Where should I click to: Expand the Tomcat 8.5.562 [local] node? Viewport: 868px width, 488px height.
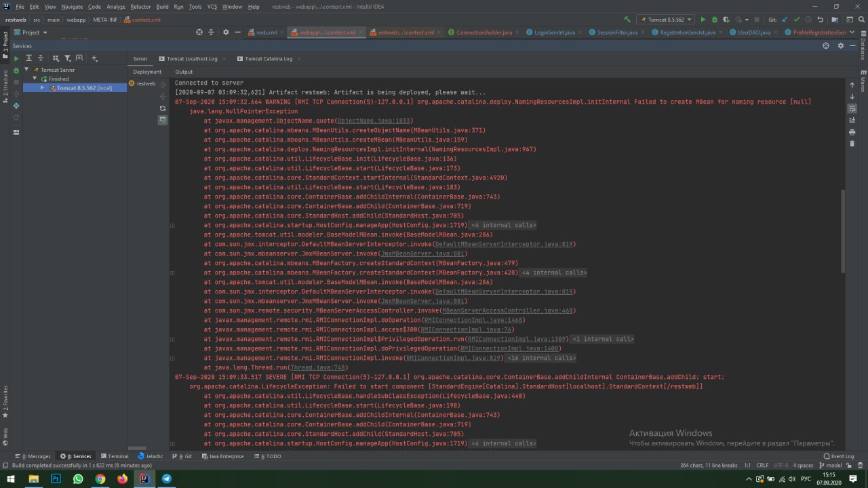point(42,87)
